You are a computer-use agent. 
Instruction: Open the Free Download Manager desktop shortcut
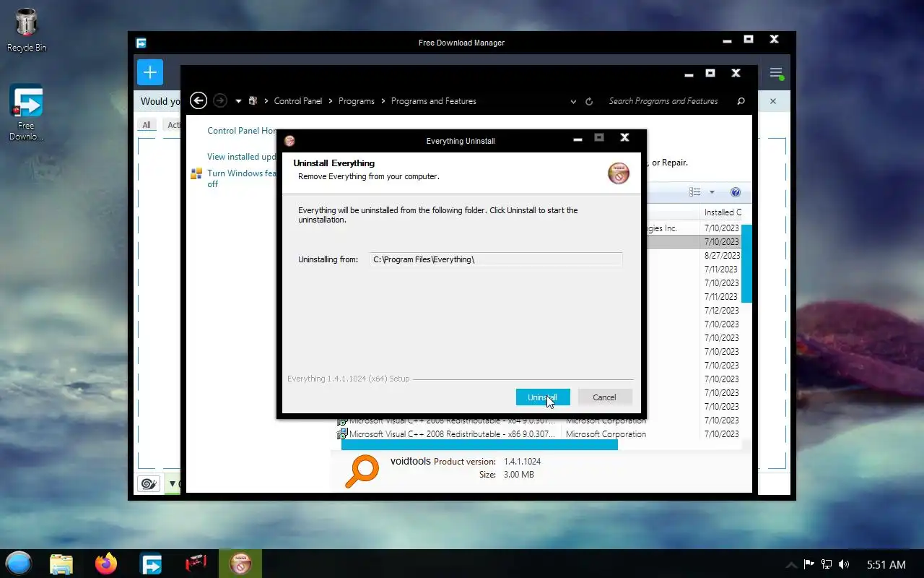pos(26,113)
